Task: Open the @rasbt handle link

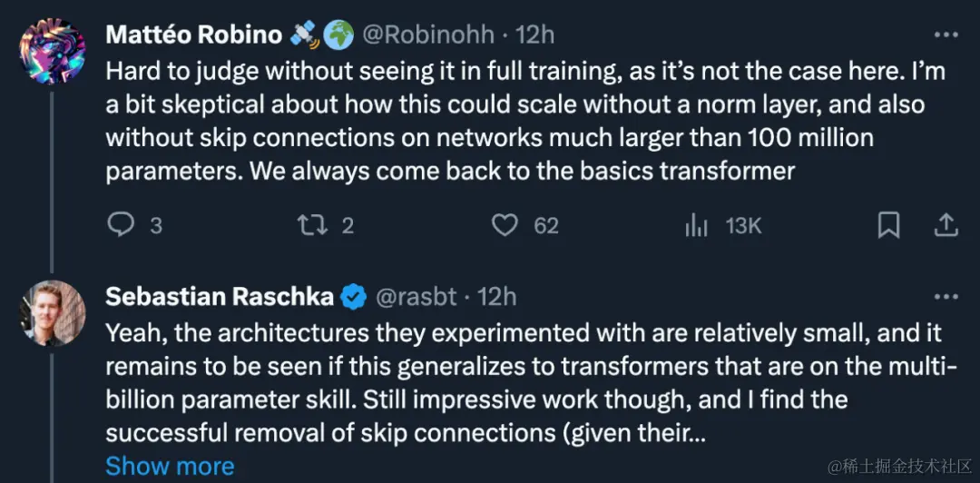Action: click(416, 296)
